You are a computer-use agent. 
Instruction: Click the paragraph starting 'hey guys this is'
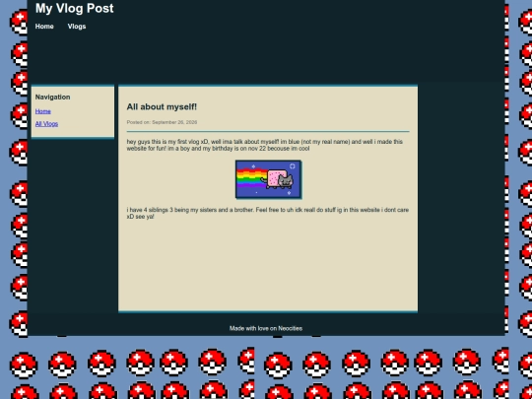(265, 145)
